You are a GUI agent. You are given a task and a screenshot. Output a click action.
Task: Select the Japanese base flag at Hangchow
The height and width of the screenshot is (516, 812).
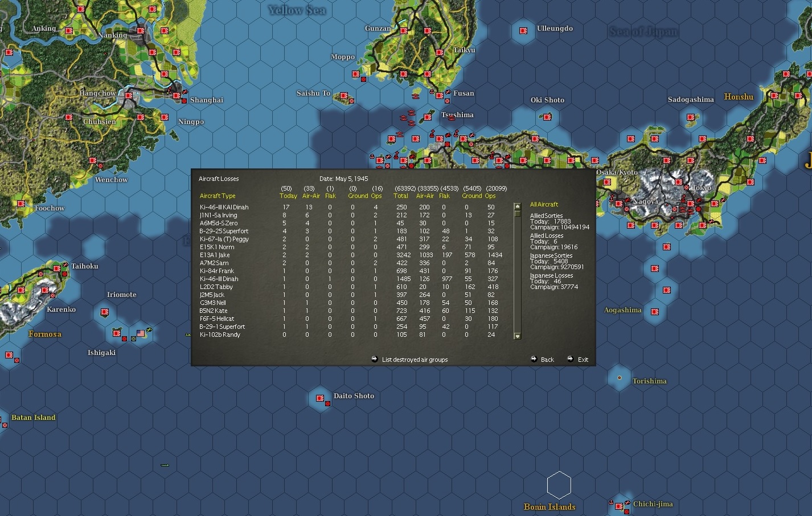(129, 96)
